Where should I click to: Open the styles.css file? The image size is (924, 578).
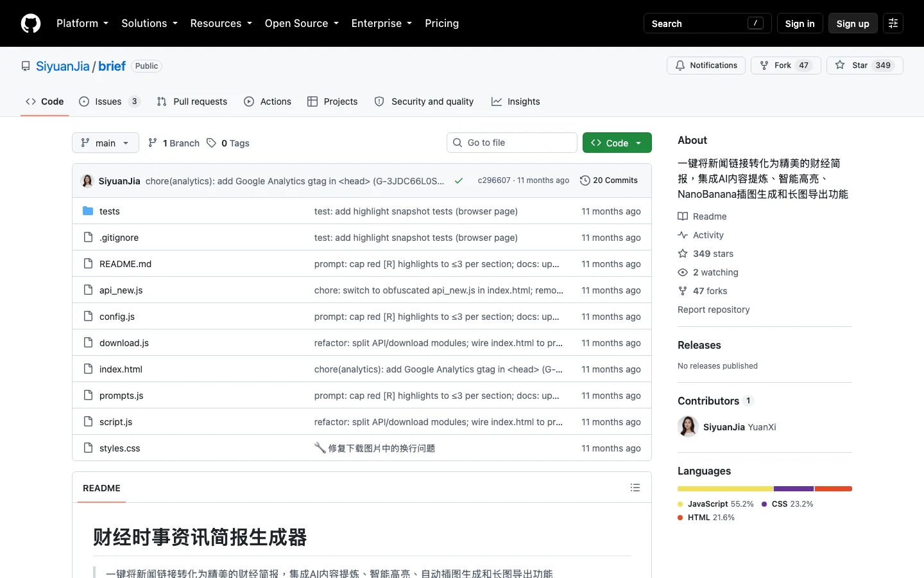click(120, 448)
